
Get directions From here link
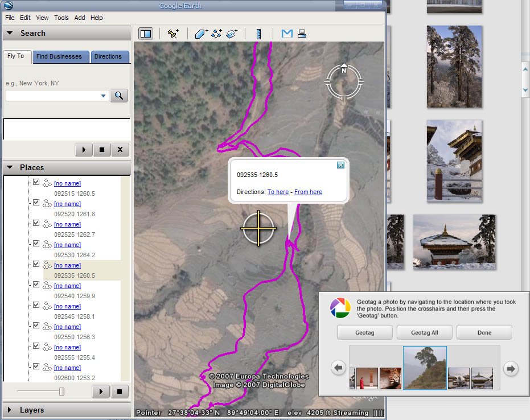(309, 192)
